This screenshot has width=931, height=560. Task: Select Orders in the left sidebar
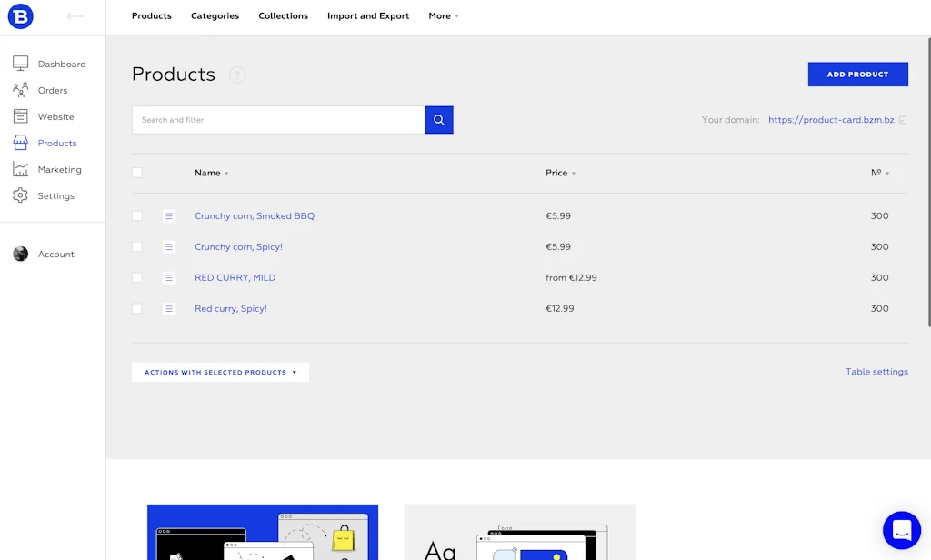55,90
